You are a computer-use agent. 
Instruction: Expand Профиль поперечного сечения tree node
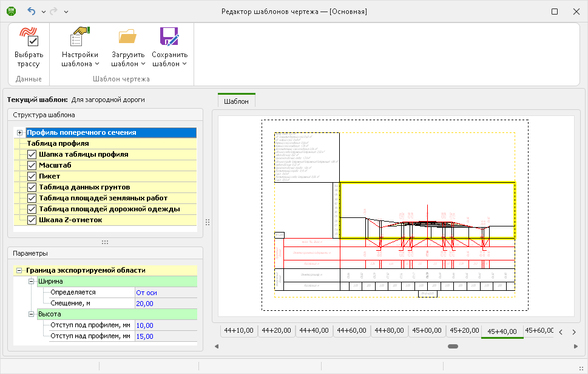click(x=20, y=133)
